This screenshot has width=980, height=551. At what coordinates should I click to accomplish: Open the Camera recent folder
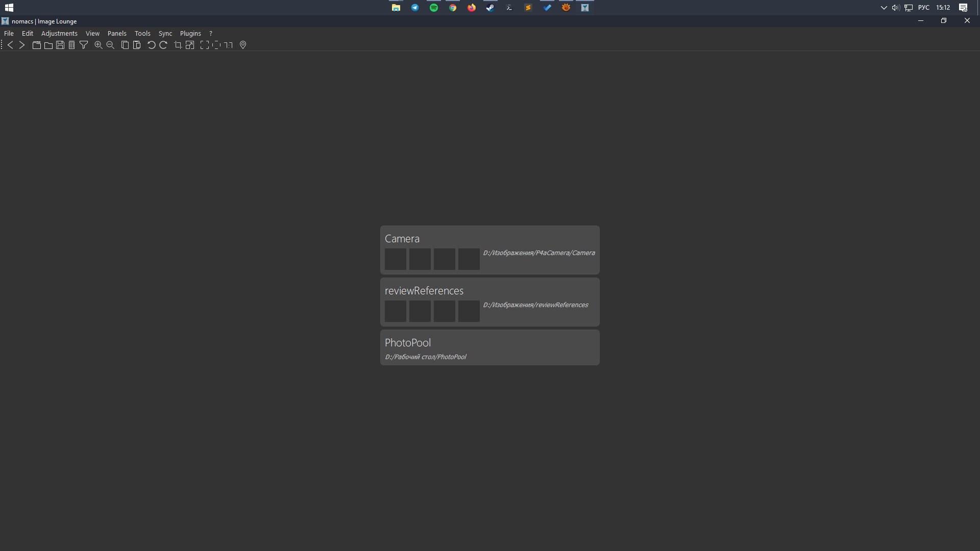coord(490,250)
